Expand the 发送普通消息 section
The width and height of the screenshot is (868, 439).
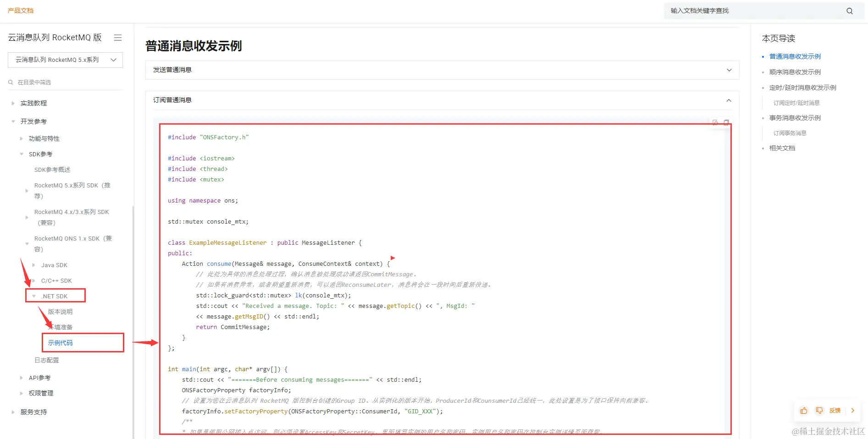point(442,70)
